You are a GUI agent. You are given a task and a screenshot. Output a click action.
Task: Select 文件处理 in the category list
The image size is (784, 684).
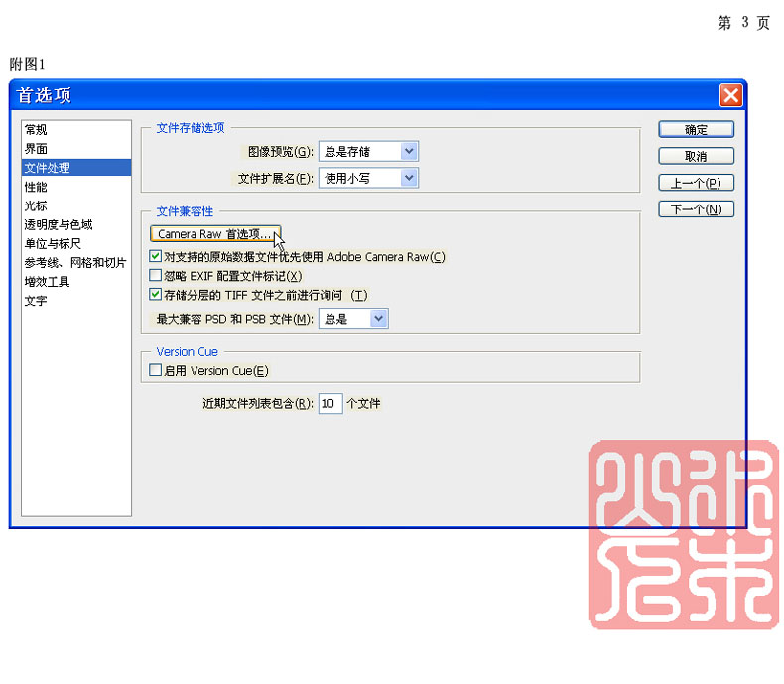76,168
